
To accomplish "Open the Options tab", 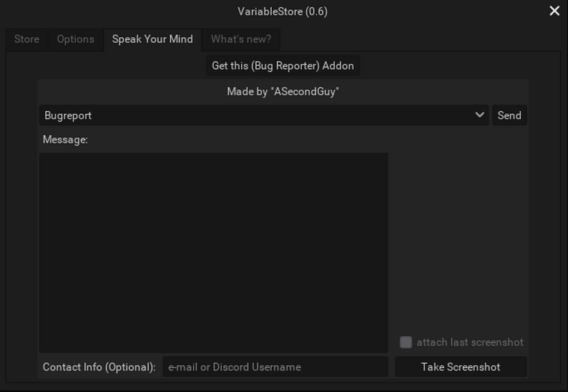I will (x=75, y=39).
